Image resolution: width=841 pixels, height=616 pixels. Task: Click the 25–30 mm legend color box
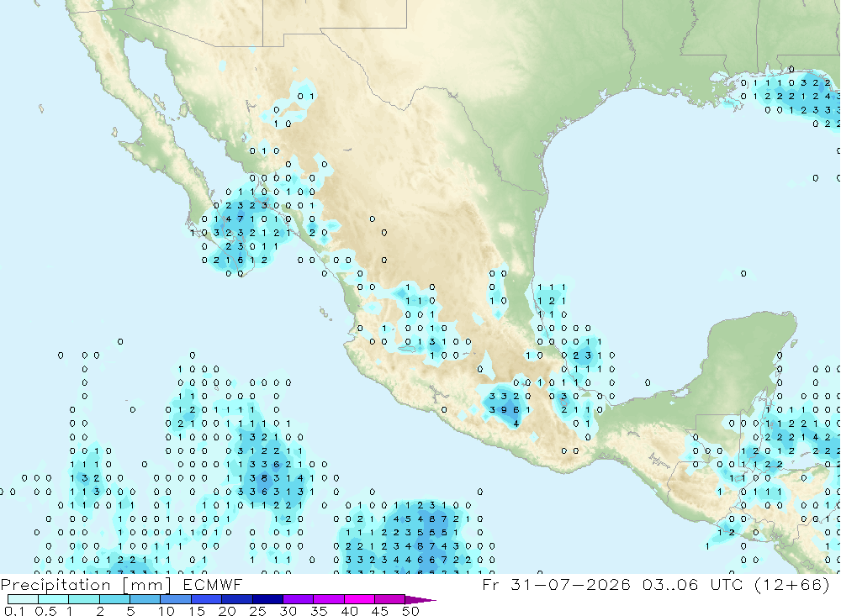(267, 599)
